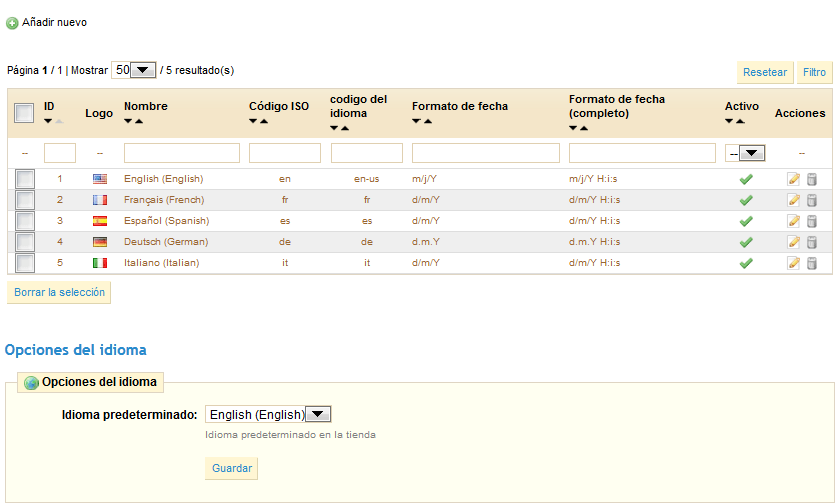
Task: Click the en-us language code cell
Action: [367, 179]
